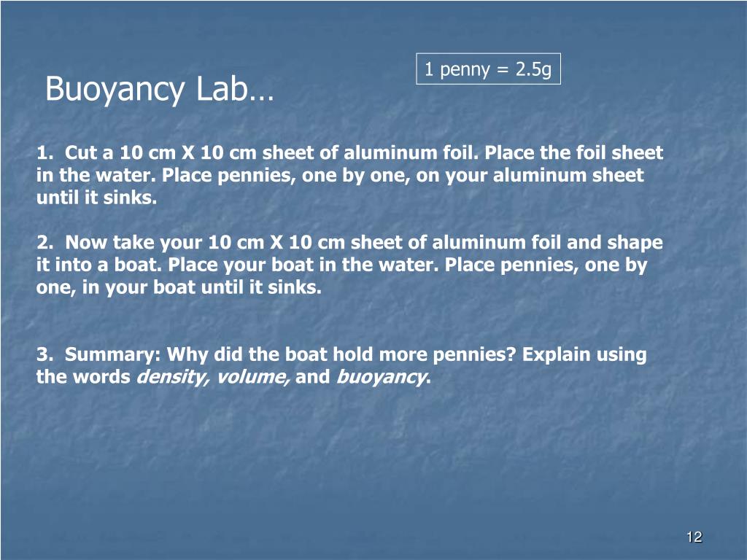The width and height of the screenshot is (747, 560).
Task: Click slide number 12
Action: 694,537
